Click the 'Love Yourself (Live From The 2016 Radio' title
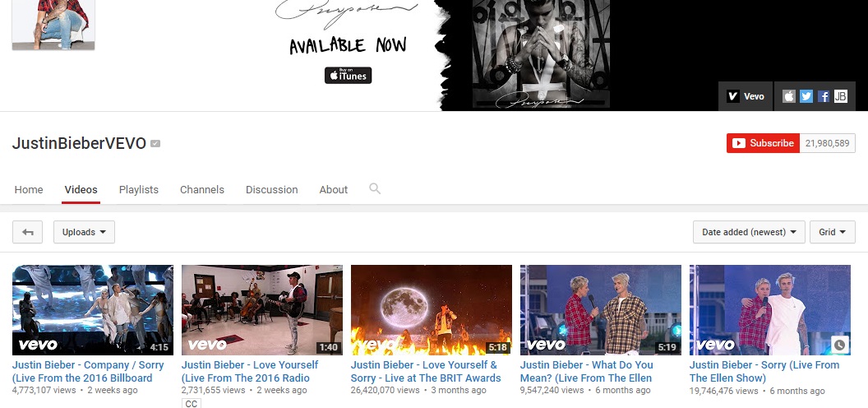Viewport: 868px width, 408px height. (x=250, y=372)
